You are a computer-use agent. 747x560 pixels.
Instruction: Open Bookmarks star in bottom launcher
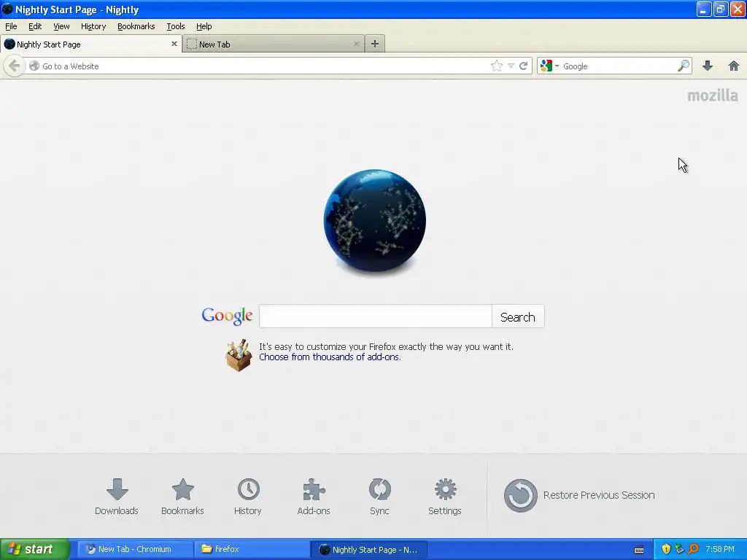pyautogui.click(x=182, y=497)
